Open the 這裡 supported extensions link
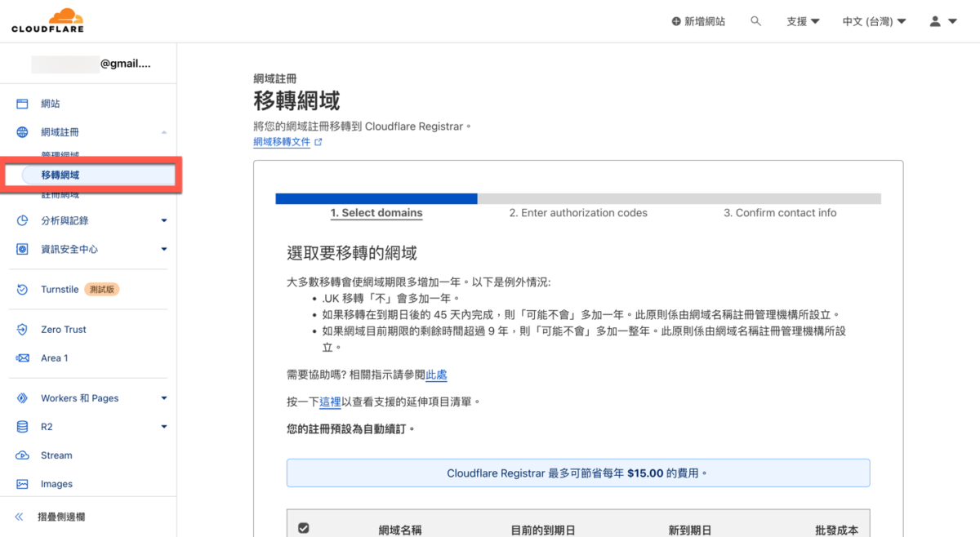 tap(330, 402)
